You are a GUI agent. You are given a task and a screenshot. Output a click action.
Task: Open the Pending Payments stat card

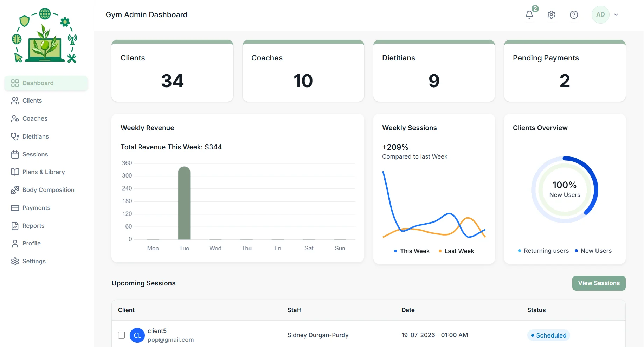[x=565, y=71]
